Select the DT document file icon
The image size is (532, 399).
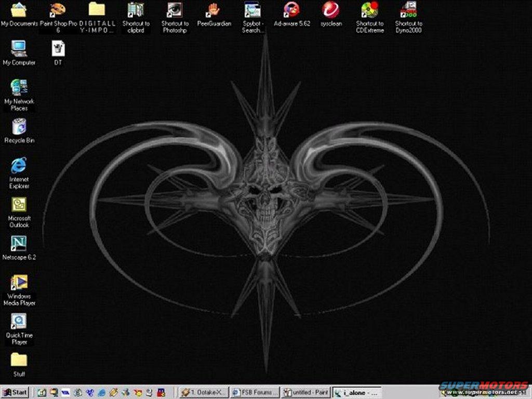tap(58, 49)
